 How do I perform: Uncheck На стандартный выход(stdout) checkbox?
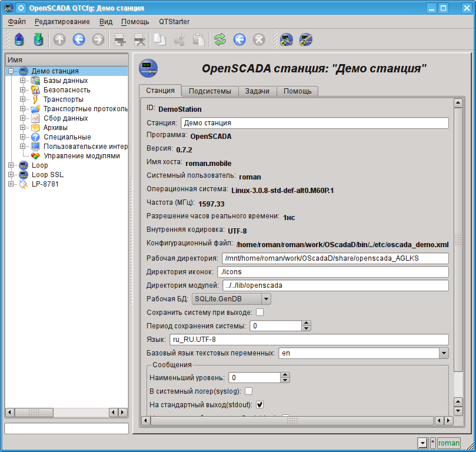(259, 404)
